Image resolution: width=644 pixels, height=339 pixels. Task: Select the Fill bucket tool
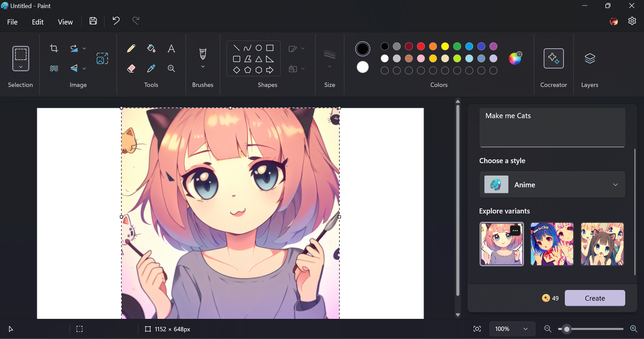click(x=151, y=49)
